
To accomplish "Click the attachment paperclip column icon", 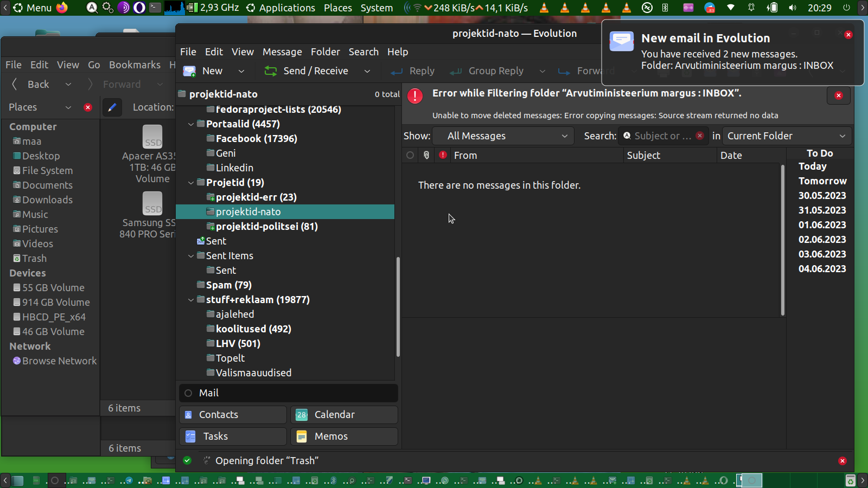I will (426, 156).
